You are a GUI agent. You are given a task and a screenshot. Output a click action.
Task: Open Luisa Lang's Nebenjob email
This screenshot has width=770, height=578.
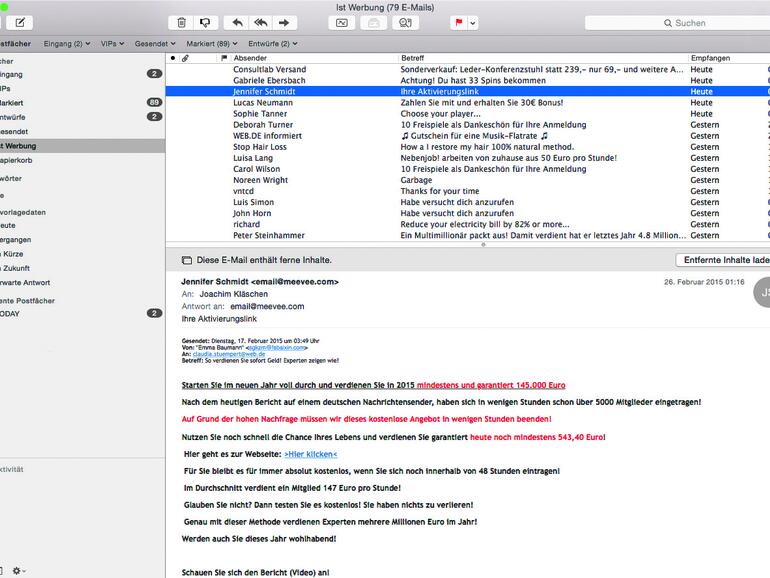(x=468, y=158)
